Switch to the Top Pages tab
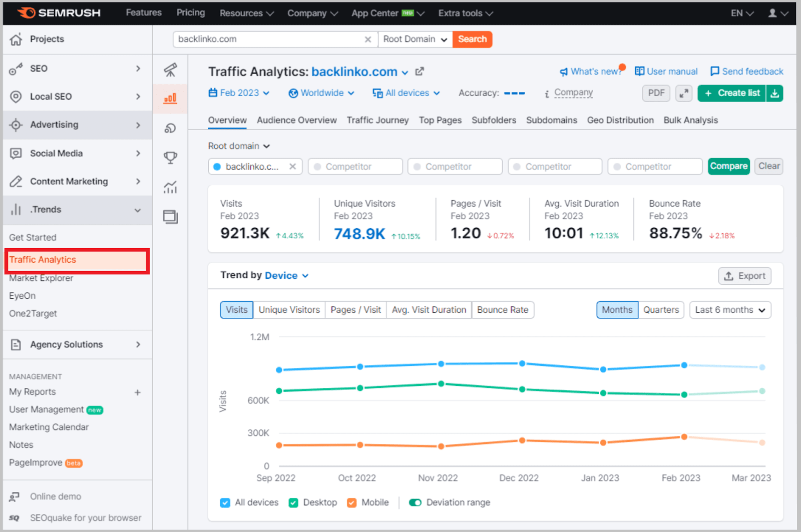801x532 pixels. tap(440, 120)
